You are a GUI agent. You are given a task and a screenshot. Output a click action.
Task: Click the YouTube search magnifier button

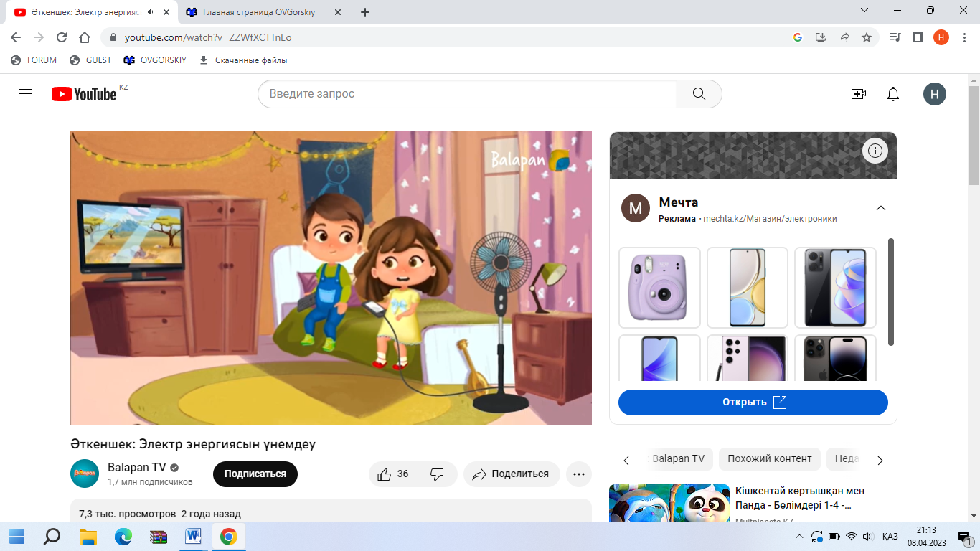point(699,94)
